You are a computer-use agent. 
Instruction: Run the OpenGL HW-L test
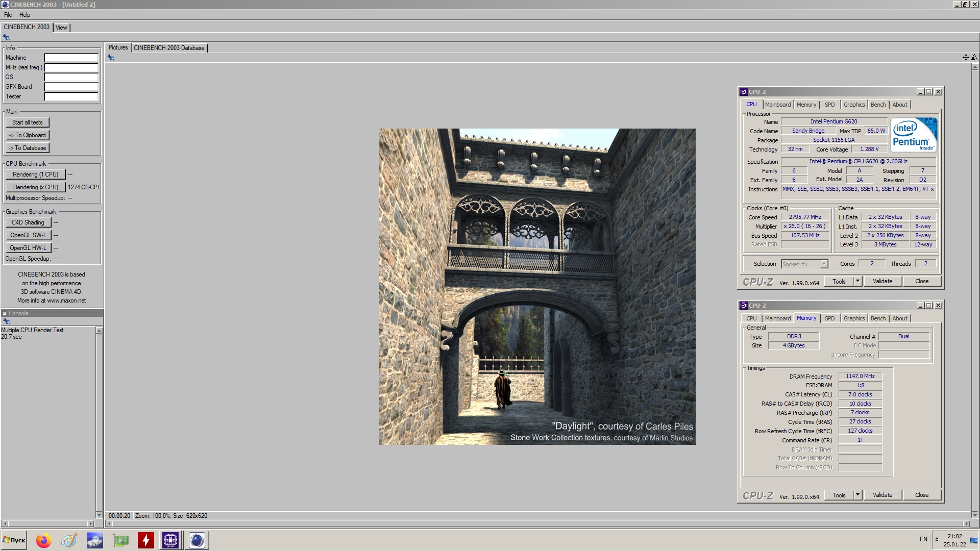tap(28, 248)
